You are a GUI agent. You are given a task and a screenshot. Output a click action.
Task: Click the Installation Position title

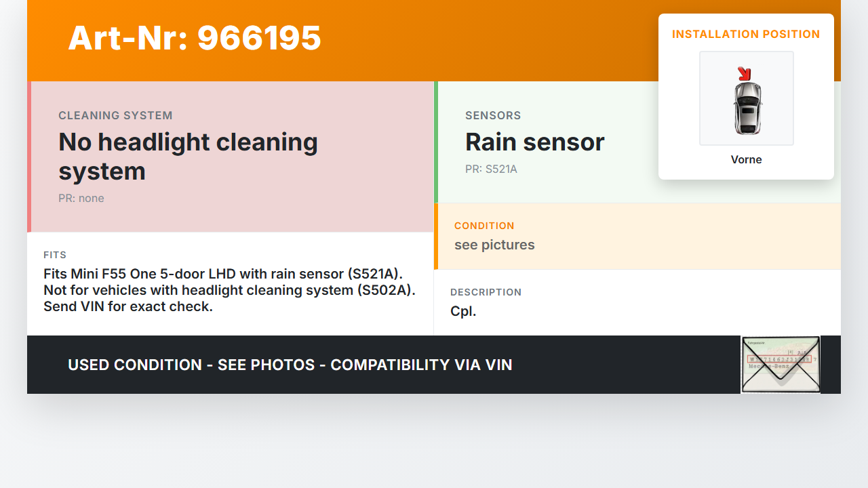[x=746, y=34]
